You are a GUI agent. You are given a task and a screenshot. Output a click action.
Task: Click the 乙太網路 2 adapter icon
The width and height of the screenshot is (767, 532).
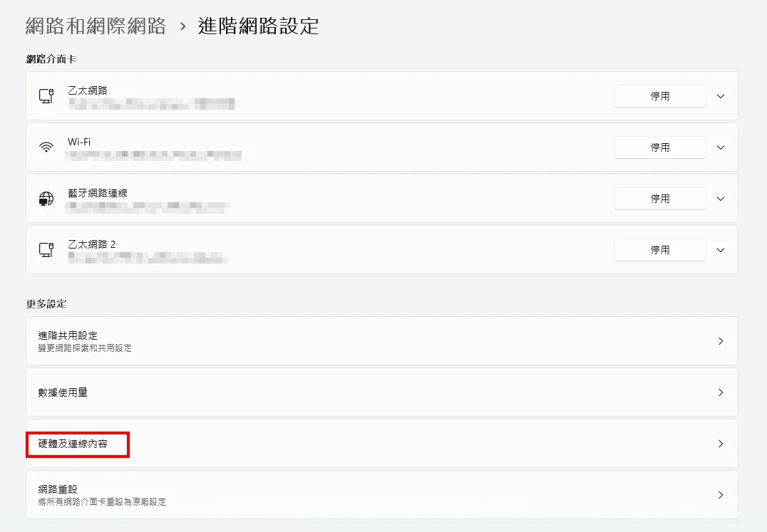tap(46, 250)
